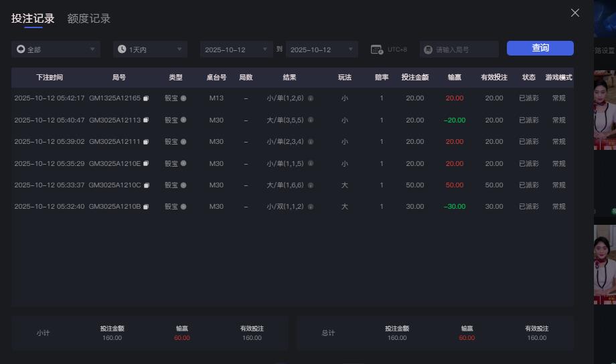Copy round number GM3025A12113

(146, 120)
